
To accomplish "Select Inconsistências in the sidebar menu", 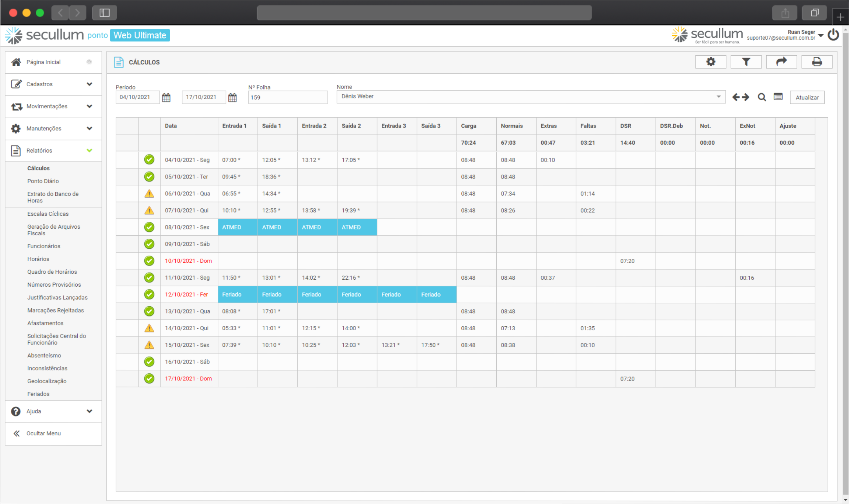I will (x=47, y=368).
